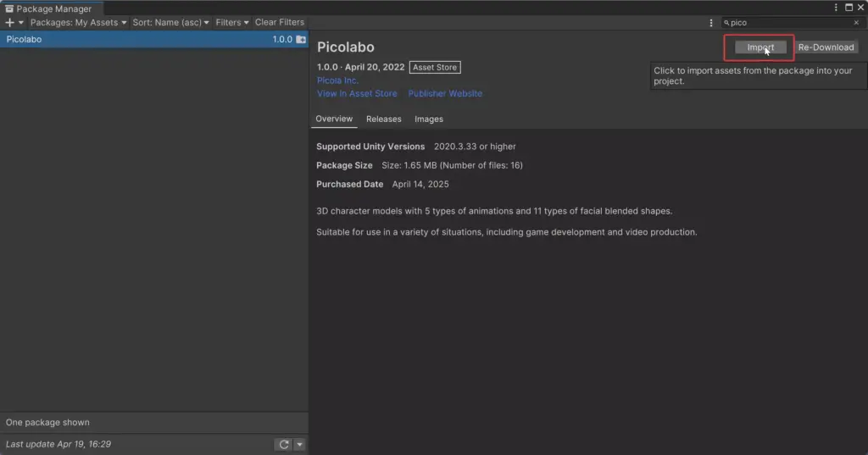The image size is (868, 455).
Task: Click the import icon beside Picolabo 1.0.0
Action: [301, 39]
